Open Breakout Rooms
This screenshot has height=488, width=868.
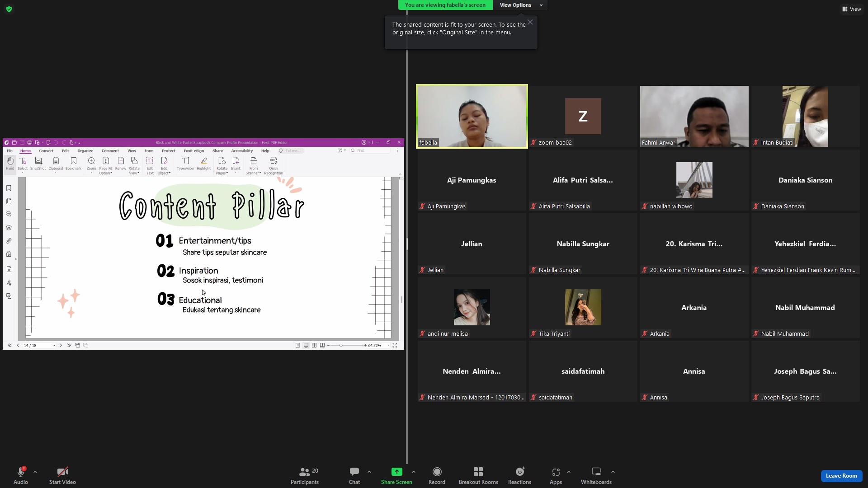(x=478, y=476)
